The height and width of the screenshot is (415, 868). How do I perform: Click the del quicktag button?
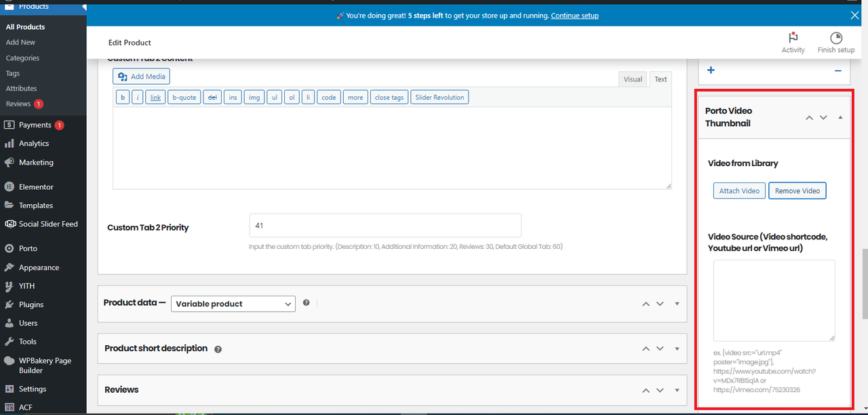point(212,98)
